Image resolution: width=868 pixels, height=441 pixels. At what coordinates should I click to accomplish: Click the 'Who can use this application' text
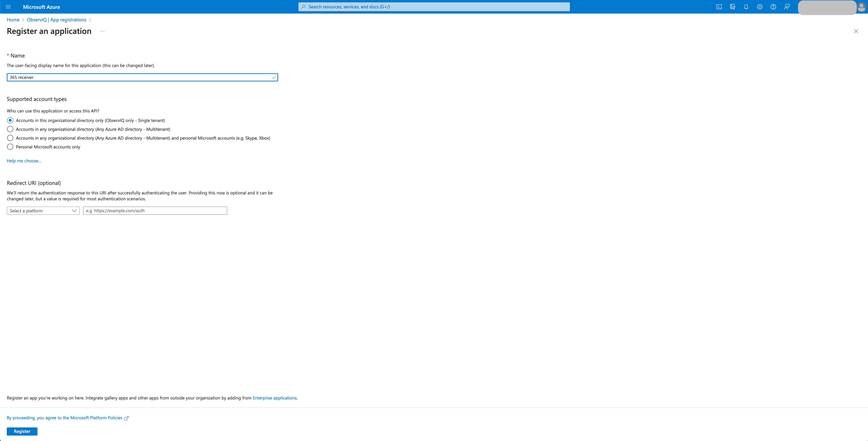[x=53, y=111]
